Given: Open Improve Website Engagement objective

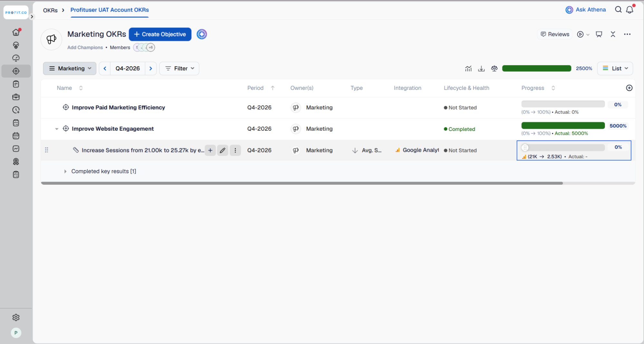Looking at the screenshot, I should (x=113, y=129).
